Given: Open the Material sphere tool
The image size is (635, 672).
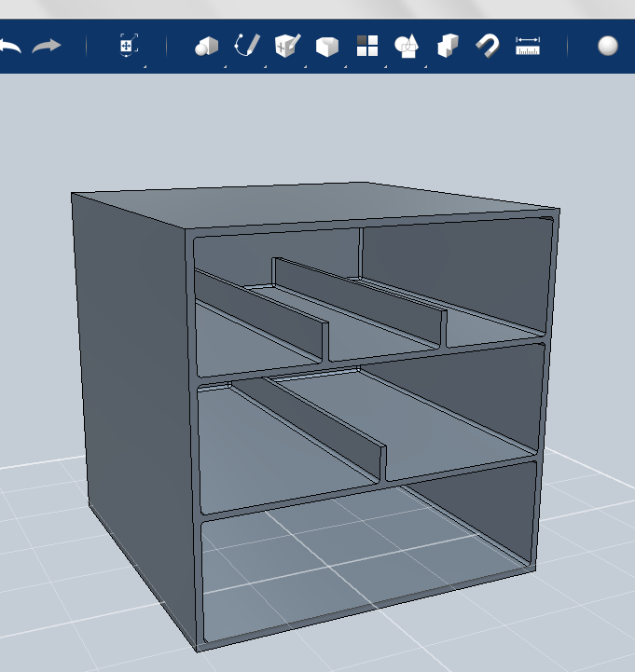Looking at the screenshot, I should coord(608,46).
